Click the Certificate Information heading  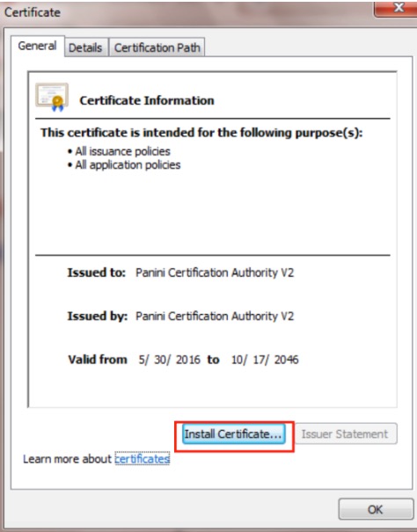coord(147,100)
